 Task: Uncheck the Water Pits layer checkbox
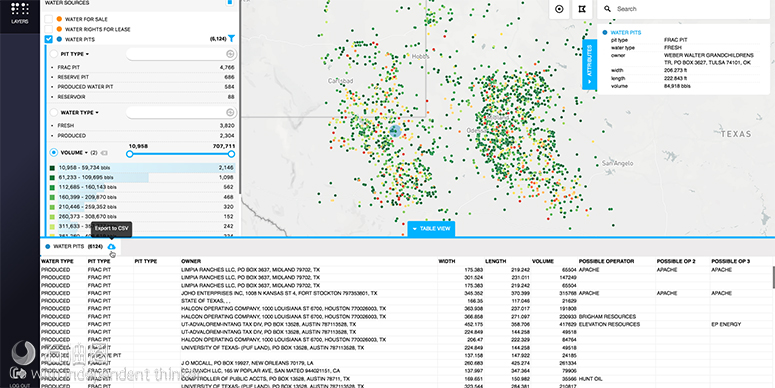click(x=48, y=39)
